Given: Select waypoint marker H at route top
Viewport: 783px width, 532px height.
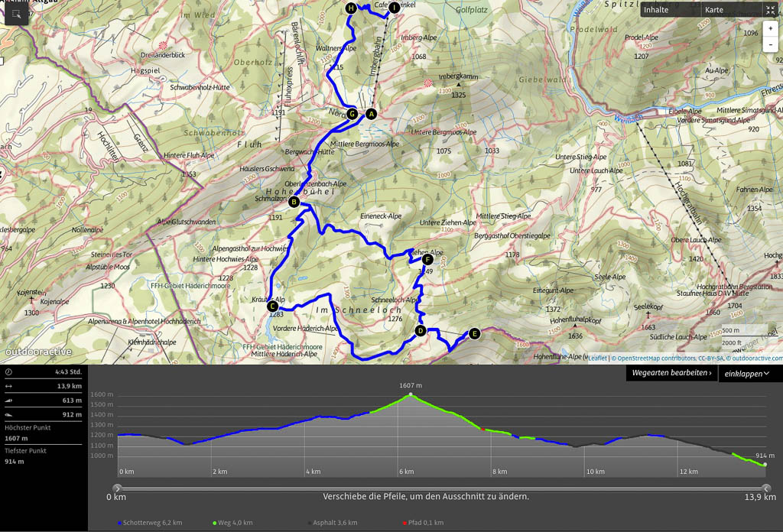Looking at the screenshot, I should (351, 8).
